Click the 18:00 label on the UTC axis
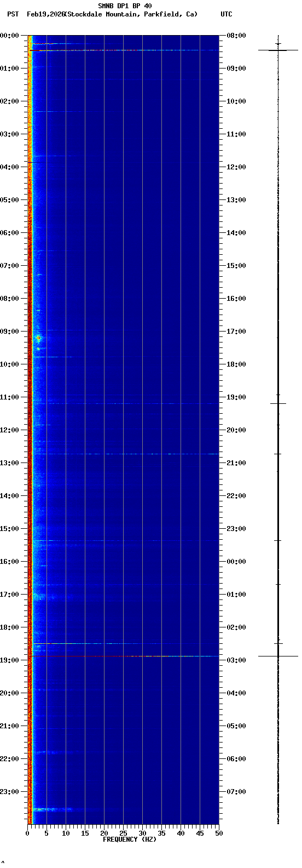Screen dimensions: 302x868 coord(236,364)
